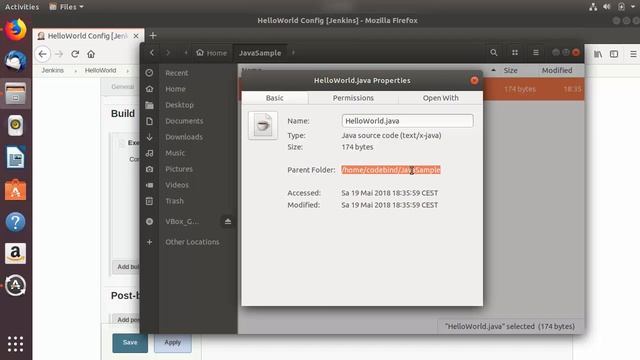Open Desktop in the Files sidebar
The height and width of the screenshot is (360, 640).
click(x=179, y=105)
